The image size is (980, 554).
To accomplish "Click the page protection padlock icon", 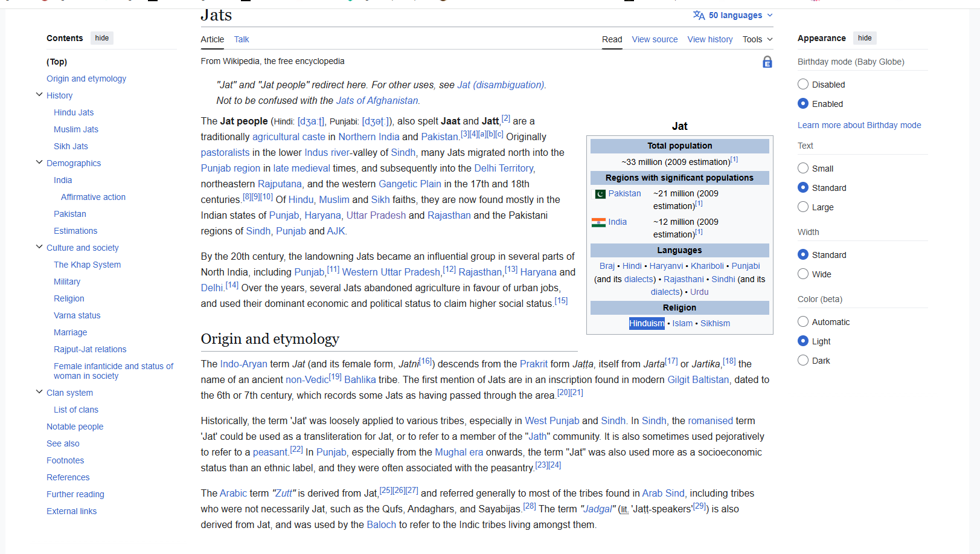I will [767, 62].
